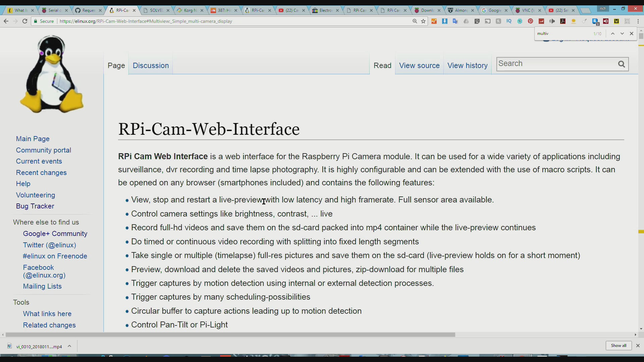Expand the 'Show all' downloads panel
This screenshot has height=362, width=644.
pos(619,346)
